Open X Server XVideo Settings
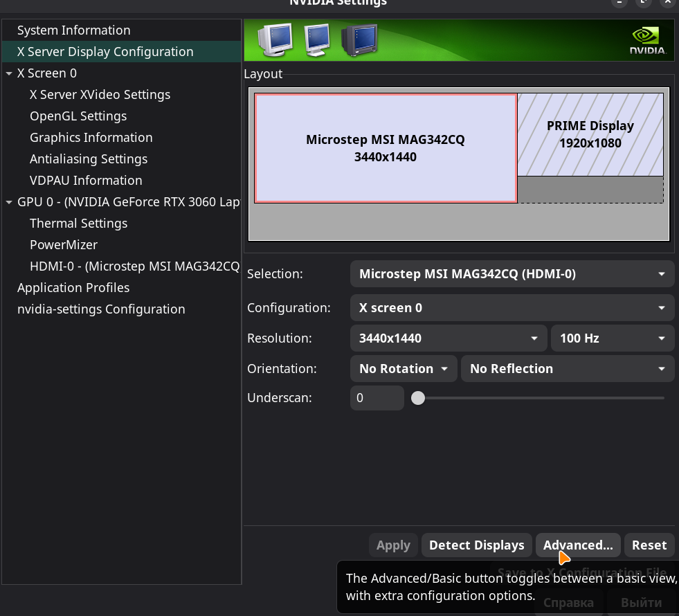The height and width of the screenshot is (616, 679). click(100, 95)
